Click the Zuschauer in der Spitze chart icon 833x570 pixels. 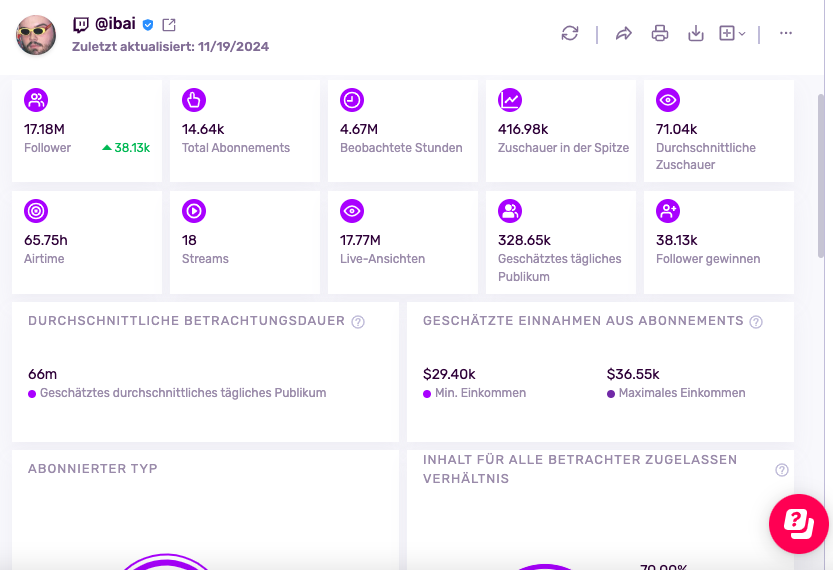coord(510,100)
